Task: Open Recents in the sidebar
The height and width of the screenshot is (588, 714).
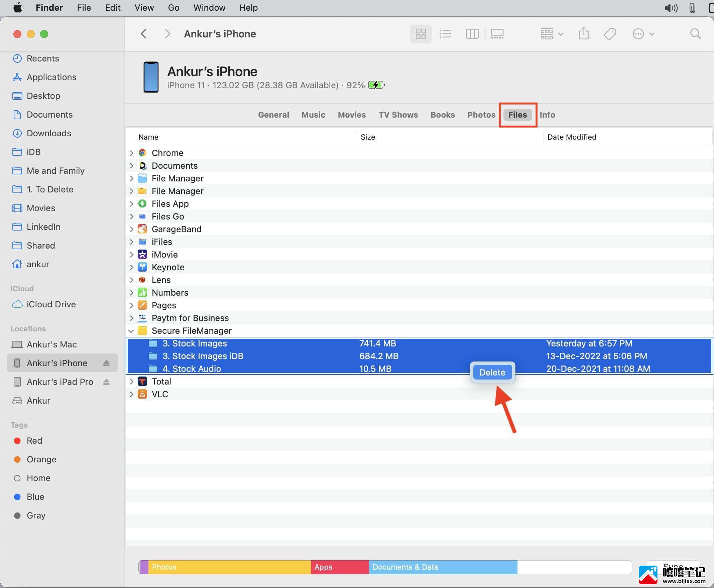Action: pos(43,58)
